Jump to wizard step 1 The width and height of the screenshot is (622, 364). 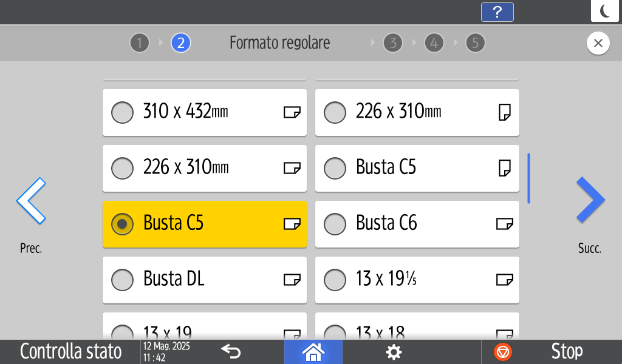140,43
